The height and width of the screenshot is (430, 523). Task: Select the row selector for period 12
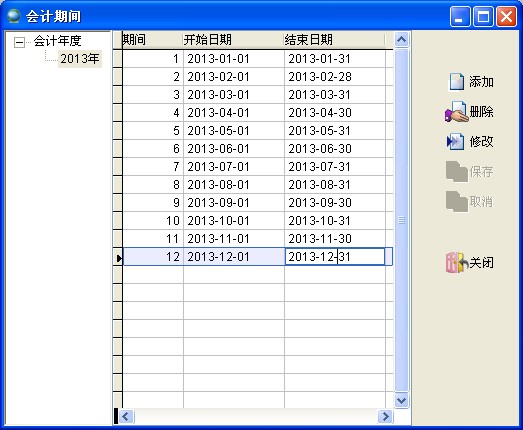(x=118, y=257)
